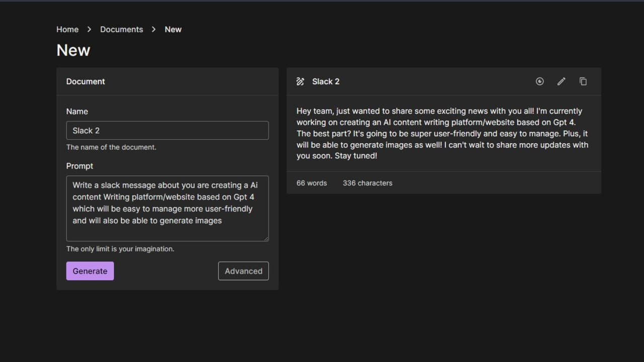This screenshot has width=644, height=362.
Task: Expand the Advanced options
Action: [x=243, y=271]
